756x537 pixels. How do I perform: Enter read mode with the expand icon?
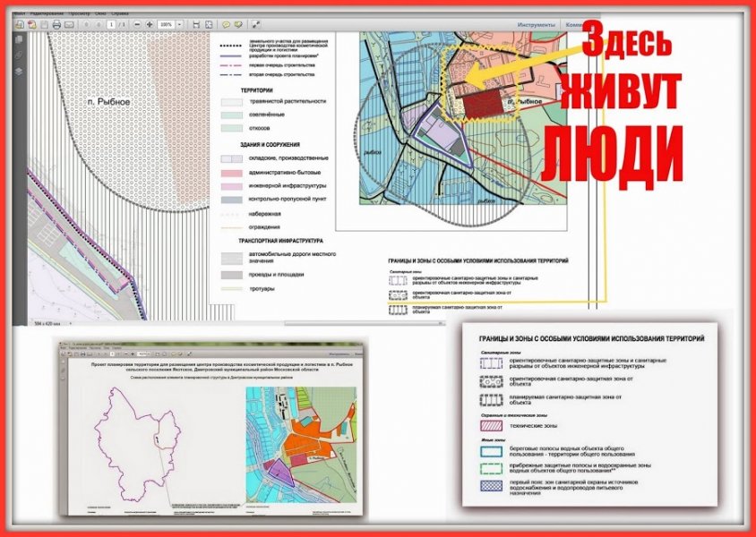point(255,25)
